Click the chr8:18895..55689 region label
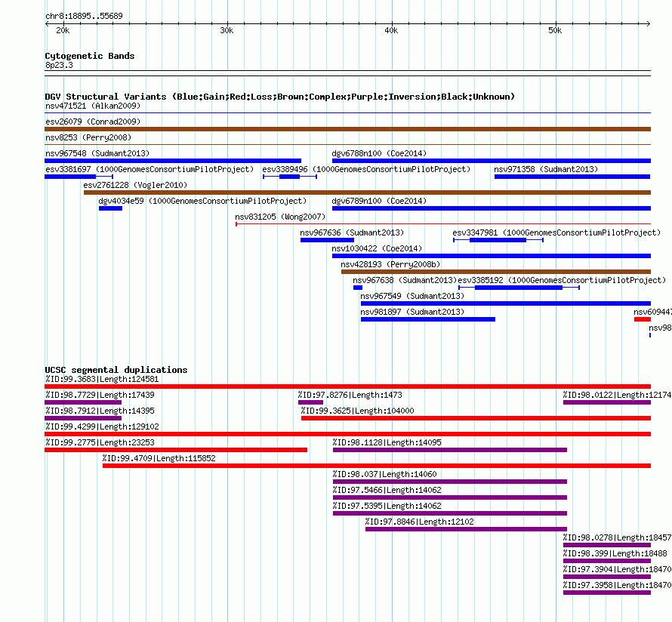 pyautogui.click(x=84, y=16)
